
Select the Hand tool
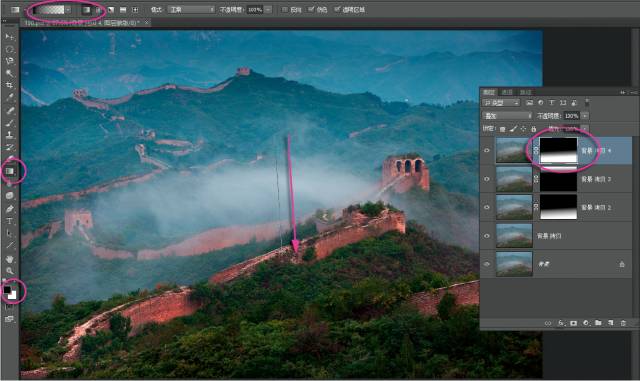[9, 259]
